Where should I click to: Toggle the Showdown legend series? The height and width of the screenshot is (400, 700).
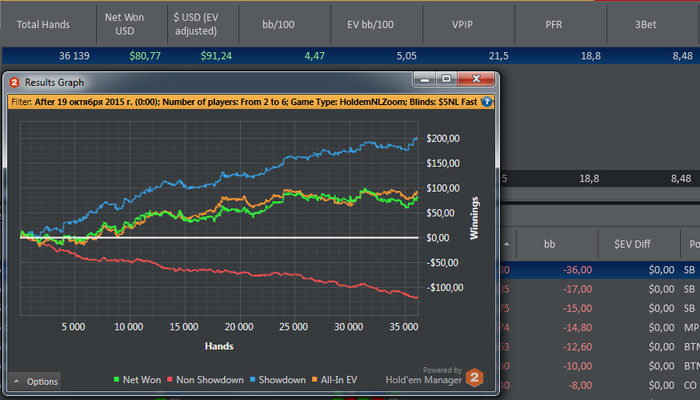pos(278,379)
